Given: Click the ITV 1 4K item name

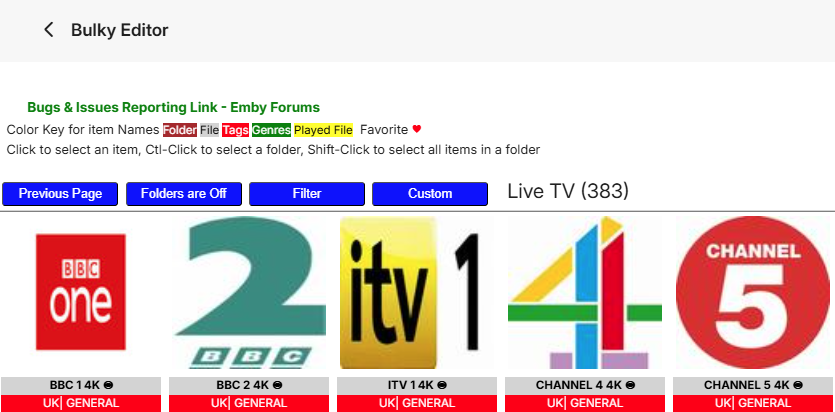Looking at the screenshot, I should pyautogui.click(x=417, y=385).
